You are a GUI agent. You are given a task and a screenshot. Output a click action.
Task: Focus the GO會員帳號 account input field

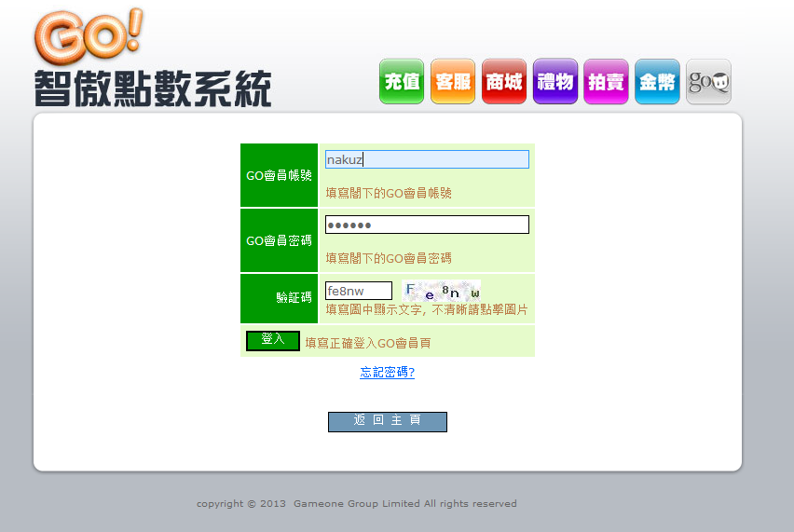point(427,159)
